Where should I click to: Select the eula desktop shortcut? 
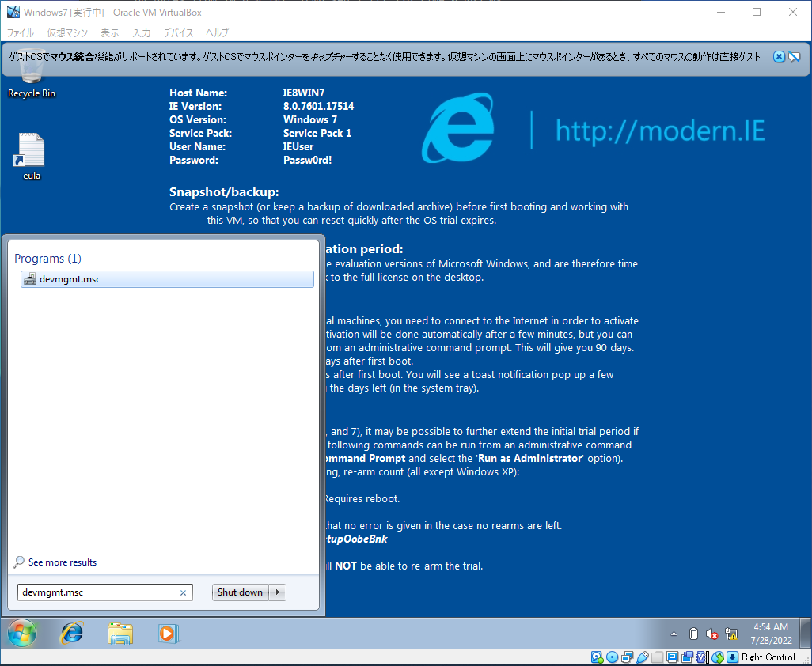pyautogui.click(x=31, y=157)
